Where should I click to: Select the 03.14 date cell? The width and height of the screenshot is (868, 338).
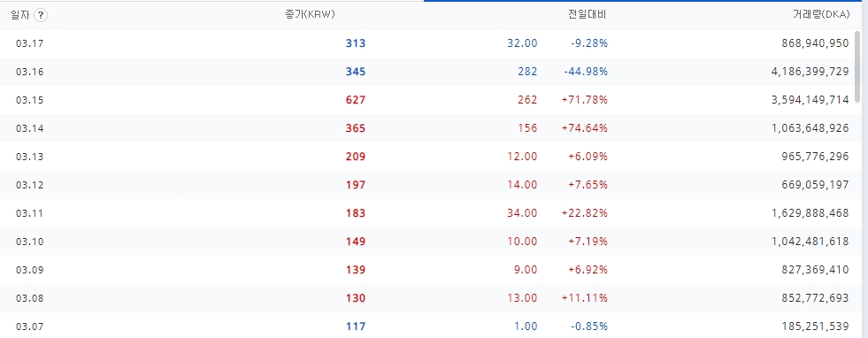(30, 128)
